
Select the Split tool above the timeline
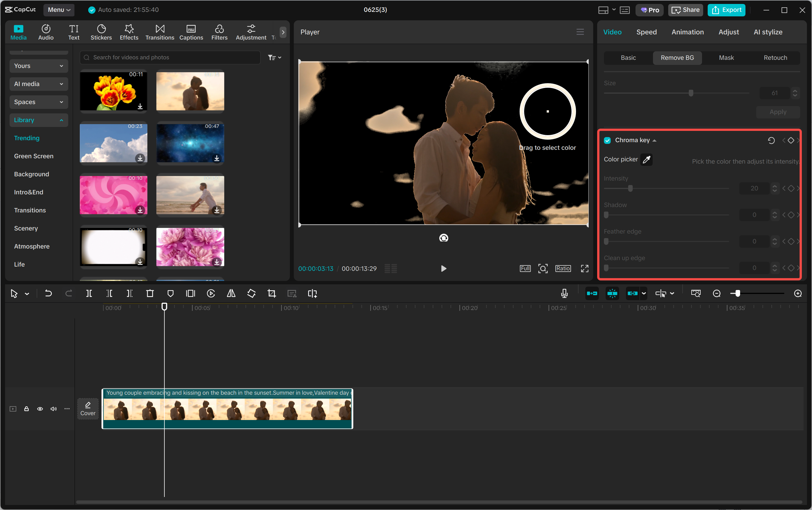(x=89, y=293)
